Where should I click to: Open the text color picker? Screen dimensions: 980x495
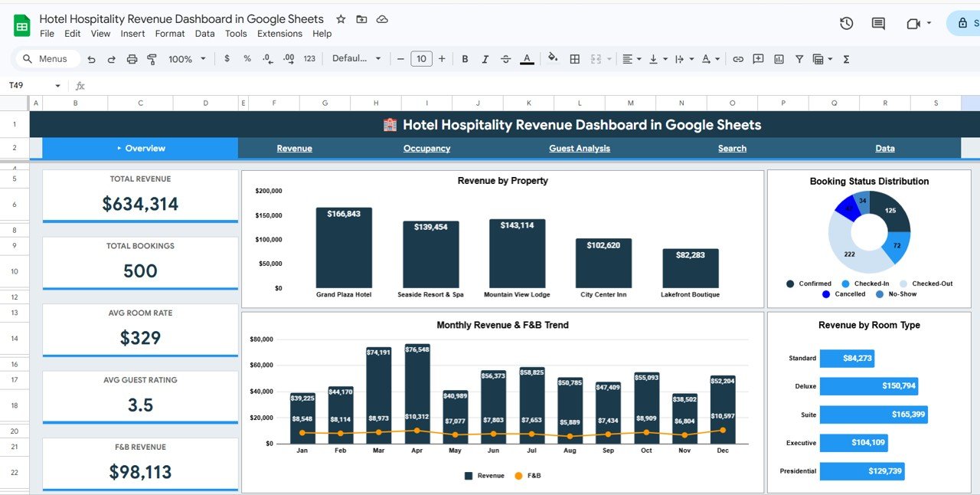coord(527,59)
